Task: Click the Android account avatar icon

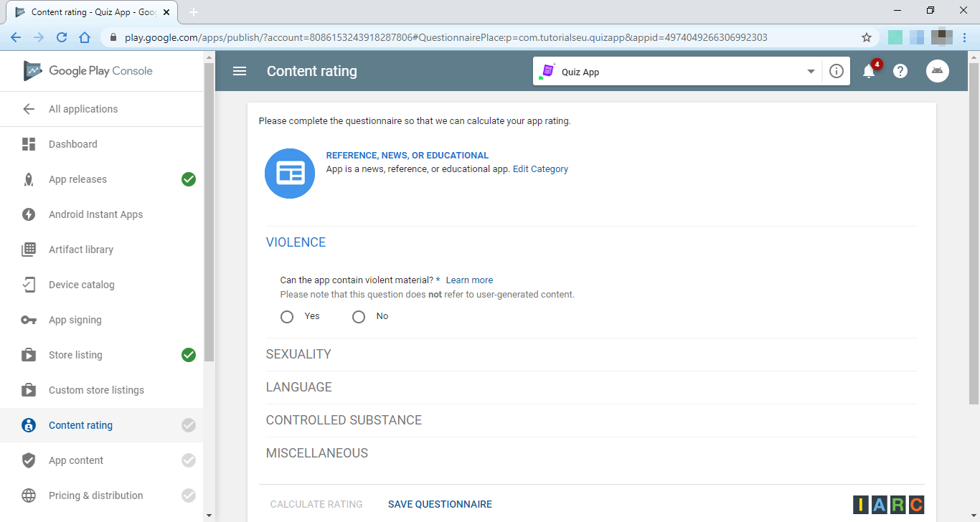Action: coord(937,71)
